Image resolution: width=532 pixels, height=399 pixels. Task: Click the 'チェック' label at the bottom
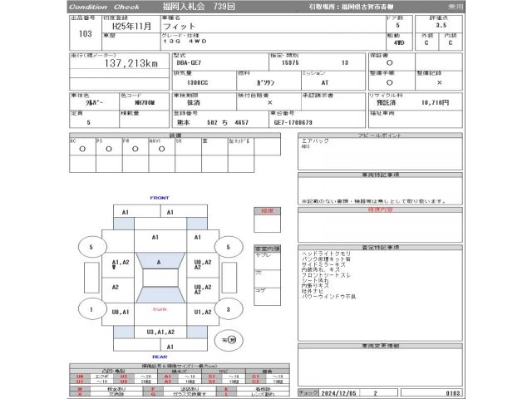308,392
